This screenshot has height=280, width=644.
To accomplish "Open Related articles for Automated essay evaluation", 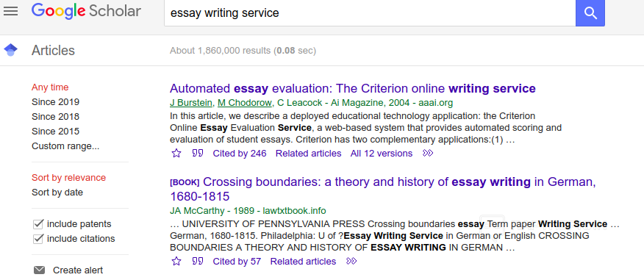I will (x=308, y=154).
